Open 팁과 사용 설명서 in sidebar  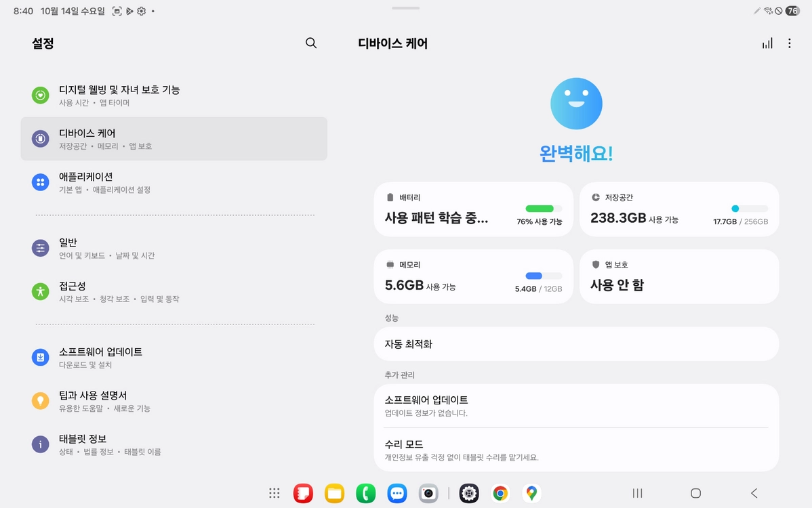(174, 400)
